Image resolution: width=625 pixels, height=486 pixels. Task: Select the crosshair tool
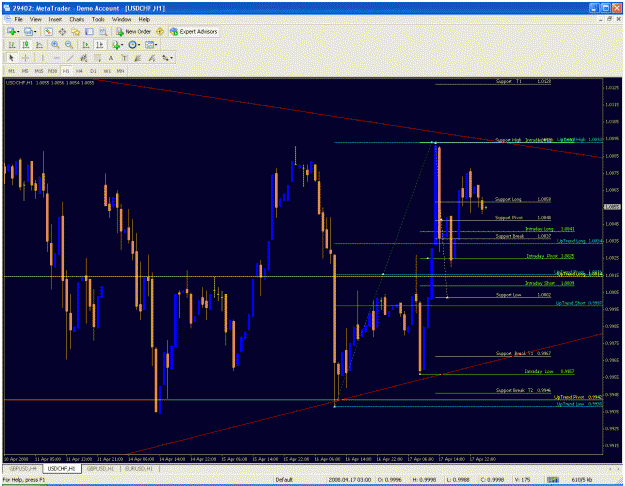(x=25, y=58)
